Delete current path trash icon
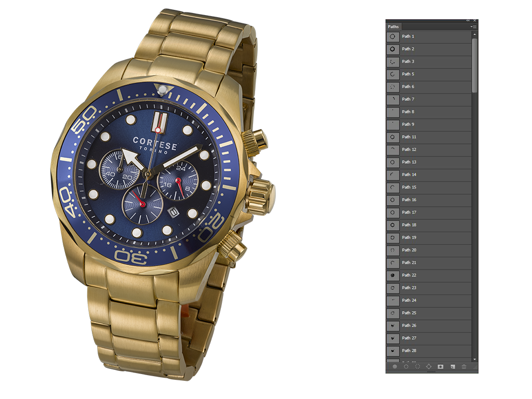 [x=464, y=366]
